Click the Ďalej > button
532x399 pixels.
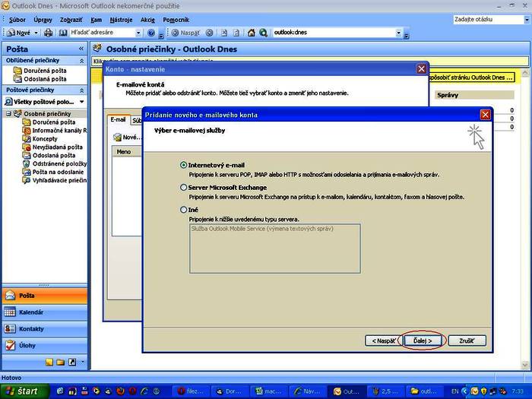pos(423,340)
